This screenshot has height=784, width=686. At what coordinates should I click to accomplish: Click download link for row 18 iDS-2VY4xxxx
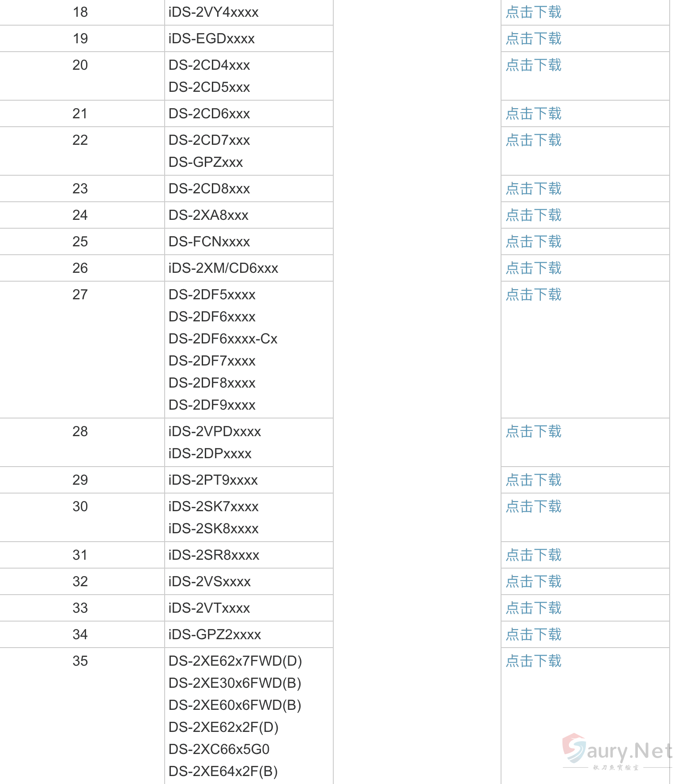tap(533, 12)
